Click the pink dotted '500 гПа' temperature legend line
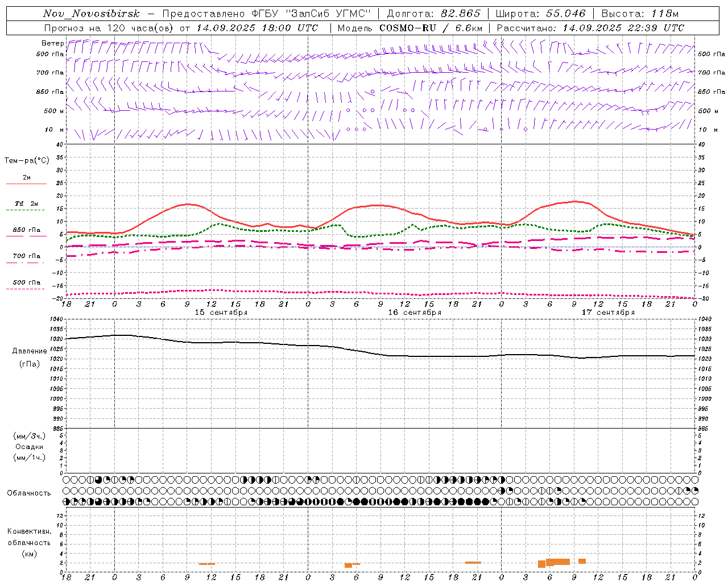This screenshot has height=582, width=728. click(x=25, y=289)
